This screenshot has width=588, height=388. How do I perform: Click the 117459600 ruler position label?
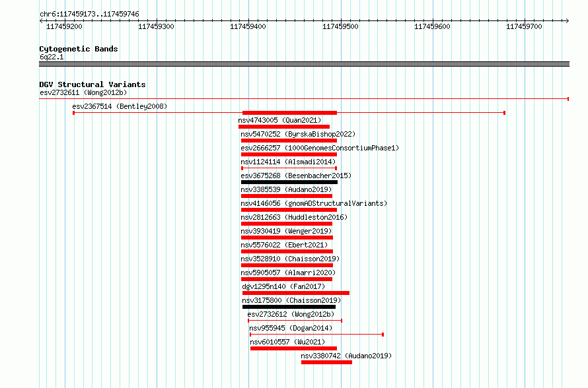coord(432,26)
